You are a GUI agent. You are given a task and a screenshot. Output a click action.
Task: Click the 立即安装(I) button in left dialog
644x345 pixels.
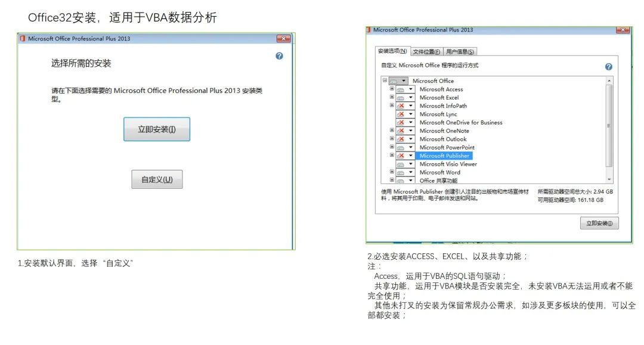[157, 129]
